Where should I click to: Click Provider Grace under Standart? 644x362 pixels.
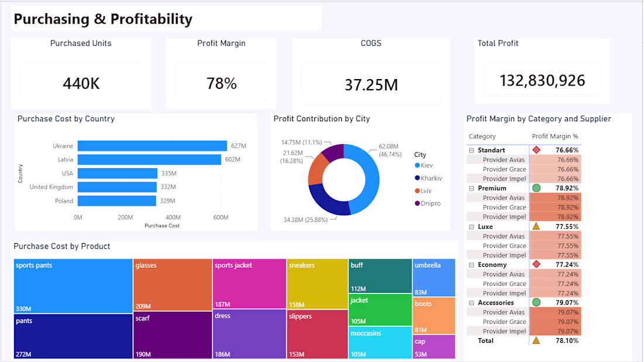pyautogui.click(x=504, y=169)
